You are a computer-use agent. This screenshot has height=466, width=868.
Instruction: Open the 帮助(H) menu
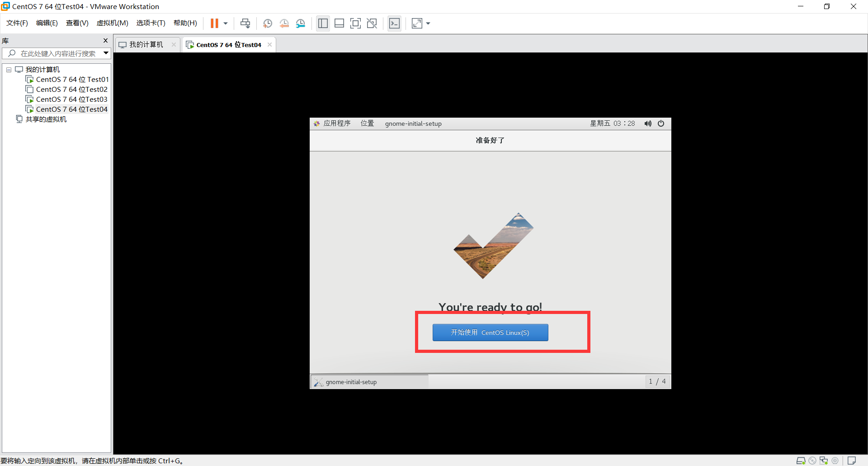point(185,23)
